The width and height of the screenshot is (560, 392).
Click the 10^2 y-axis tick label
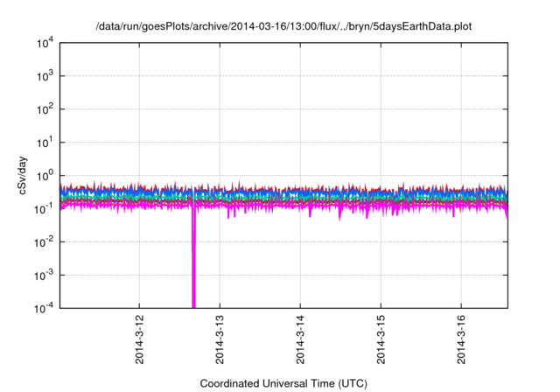[45, 109]
